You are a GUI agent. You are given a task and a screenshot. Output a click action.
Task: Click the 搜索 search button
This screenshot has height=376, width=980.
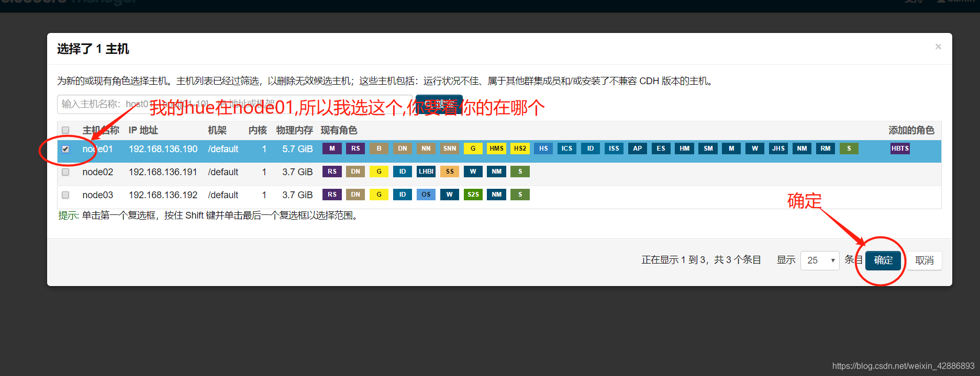coord(439,104)
